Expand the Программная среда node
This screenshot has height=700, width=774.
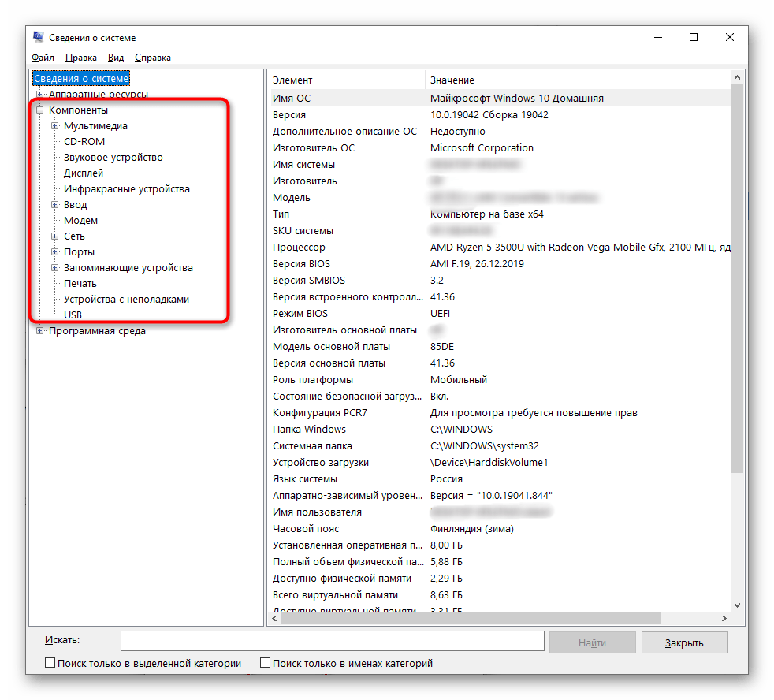40,331
